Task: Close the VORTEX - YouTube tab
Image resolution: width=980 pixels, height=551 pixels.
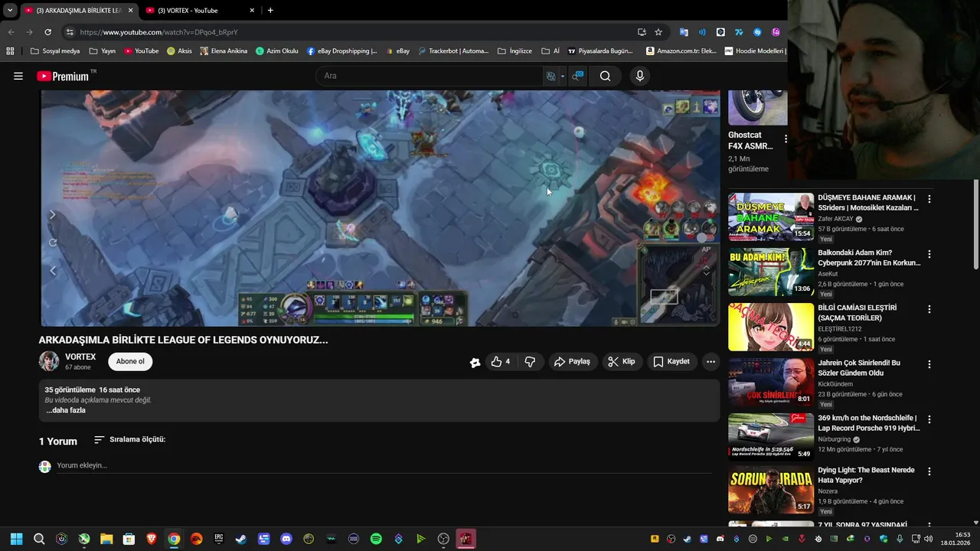Action: click(253, 11)
